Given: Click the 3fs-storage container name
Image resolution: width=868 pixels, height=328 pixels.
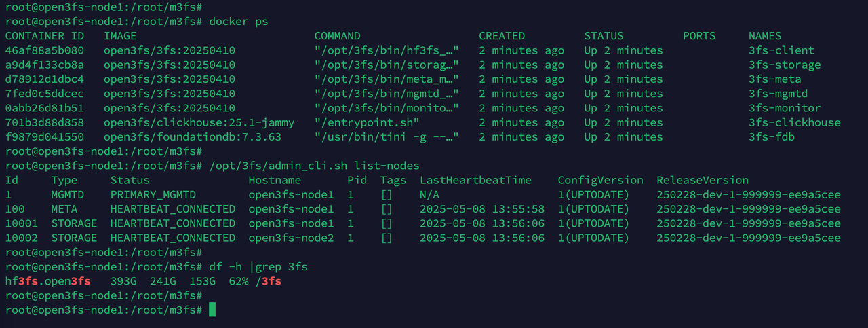Looking at the screenshot, I should click(785, 65).
